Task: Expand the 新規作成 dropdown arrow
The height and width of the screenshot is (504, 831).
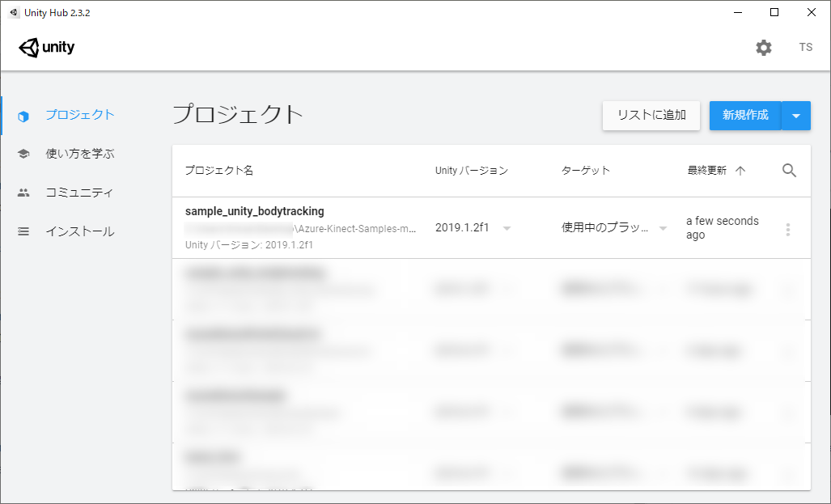Action: tap(796, 116)
